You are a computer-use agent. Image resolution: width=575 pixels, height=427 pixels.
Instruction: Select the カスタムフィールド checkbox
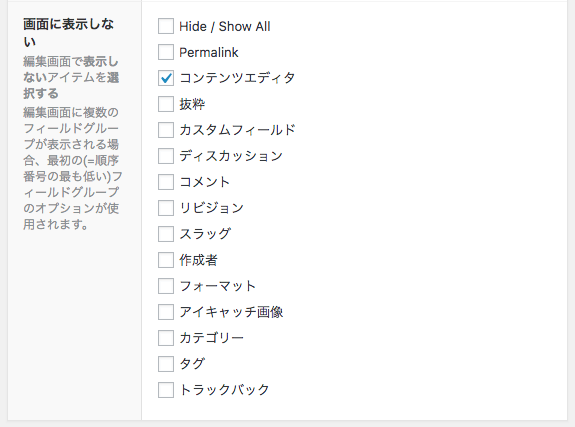[166, 130]
